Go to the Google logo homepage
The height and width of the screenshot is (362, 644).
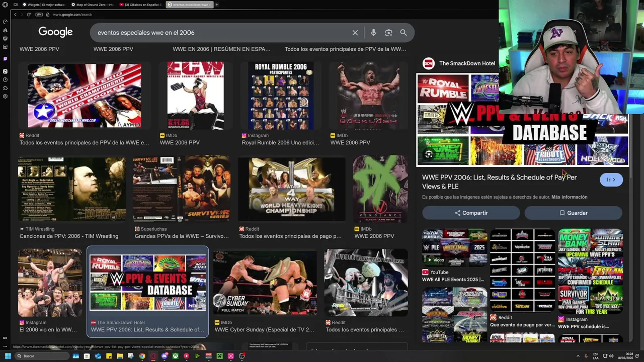point(55,32)
